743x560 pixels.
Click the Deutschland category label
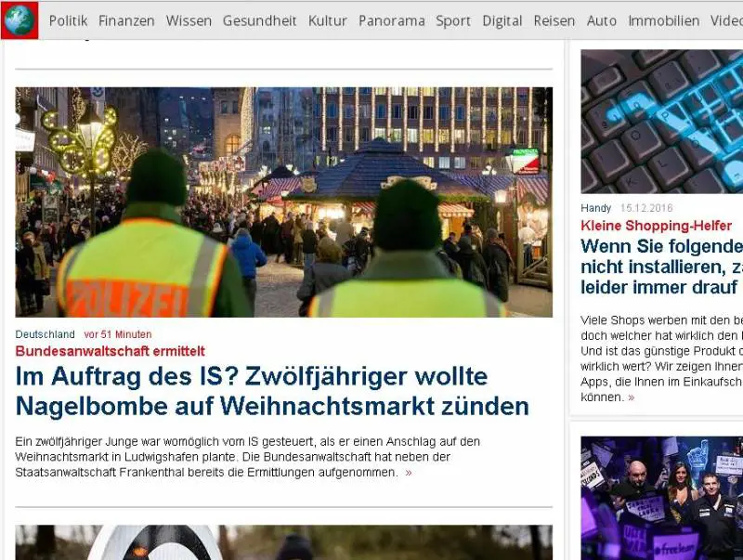(x=46, y=334)
